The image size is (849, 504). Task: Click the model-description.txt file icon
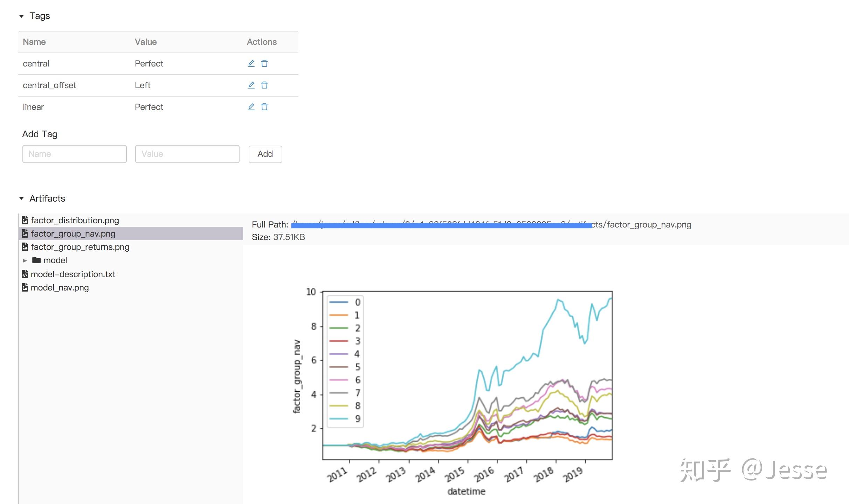[25, 274]
